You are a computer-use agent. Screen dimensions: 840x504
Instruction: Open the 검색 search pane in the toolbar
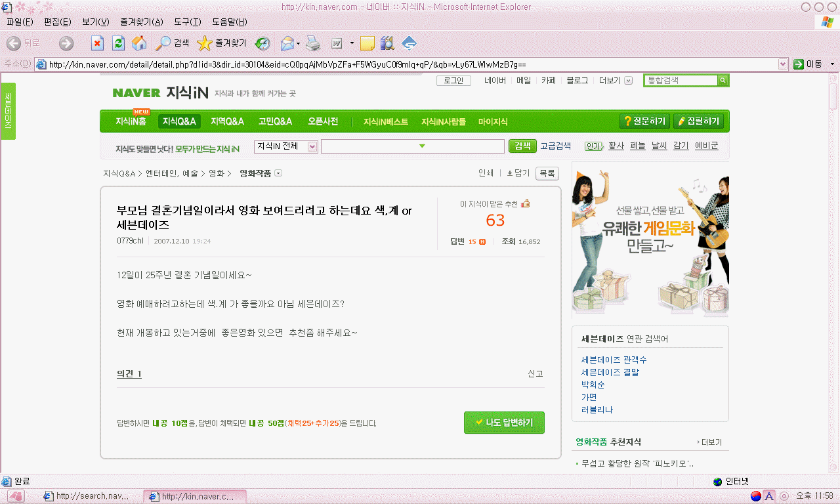coord(173,43)
